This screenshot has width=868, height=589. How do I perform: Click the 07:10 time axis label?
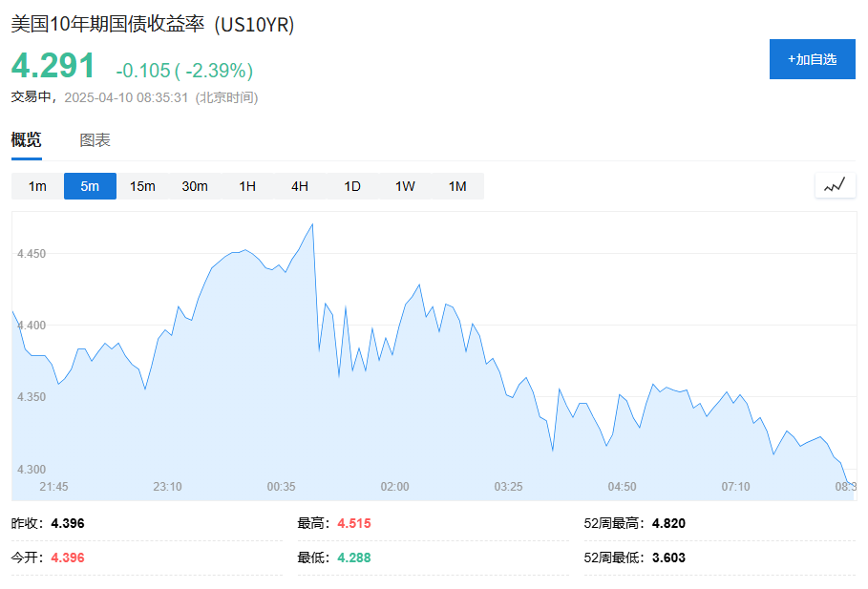point(735,487)
